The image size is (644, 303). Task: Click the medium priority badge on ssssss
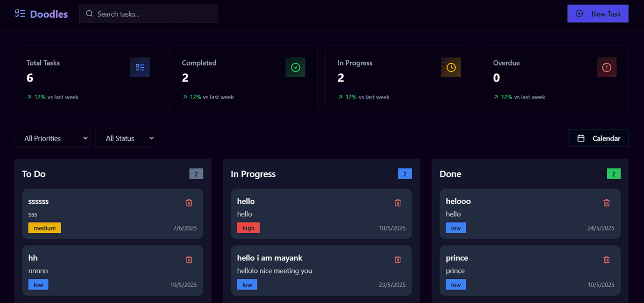click(45, 228)
